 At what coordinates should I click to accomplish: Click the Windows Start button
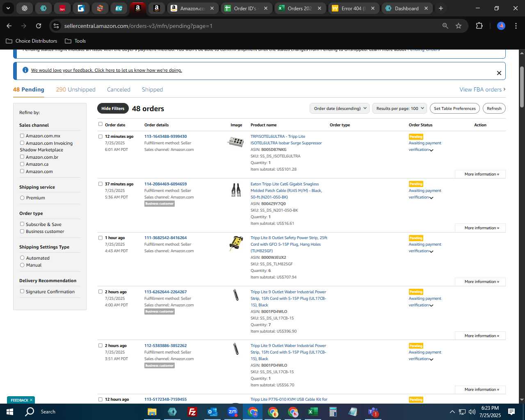(x=9, y=412)
